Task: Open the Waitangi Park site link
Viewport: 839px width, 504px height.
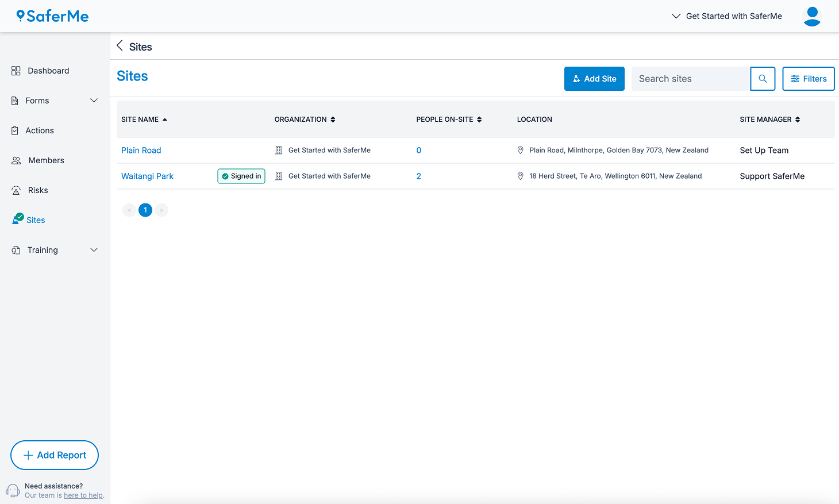Action: click(147, 176)
